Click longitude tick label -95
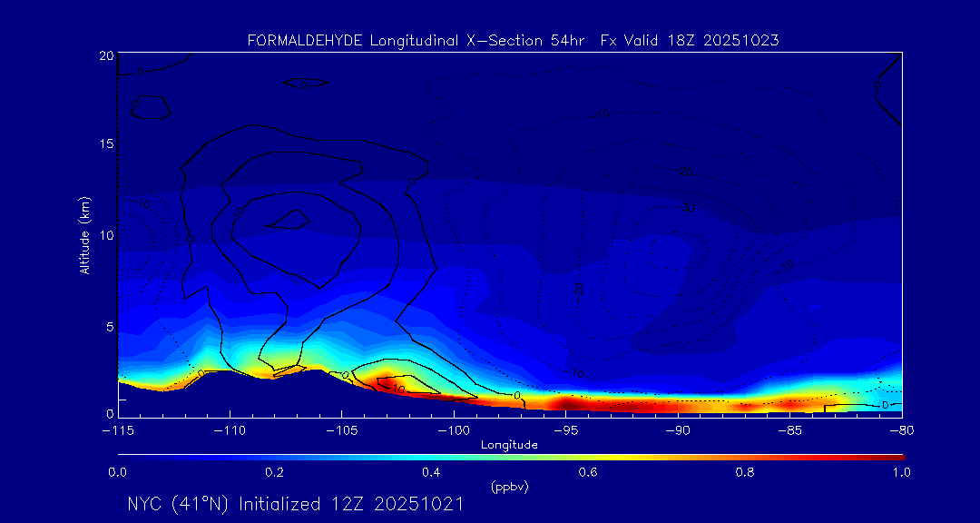This screenshot has width=980, height=523. (x=565, y=431)
